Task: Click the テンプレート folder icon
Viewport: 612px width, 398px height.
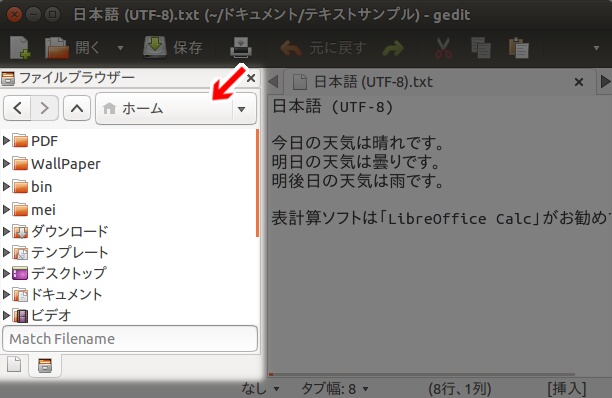Action: tap(20, 253)
